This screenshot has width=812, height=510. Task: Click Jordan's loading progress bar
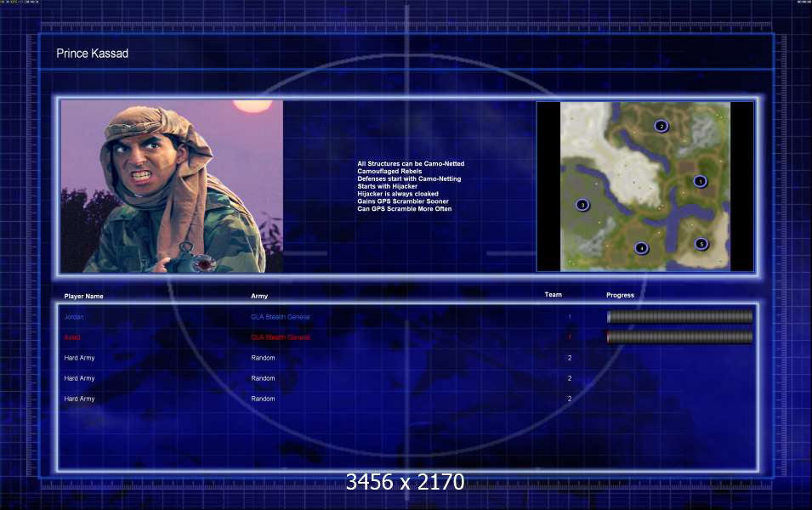pyautogui.click(x=679, y=317)
